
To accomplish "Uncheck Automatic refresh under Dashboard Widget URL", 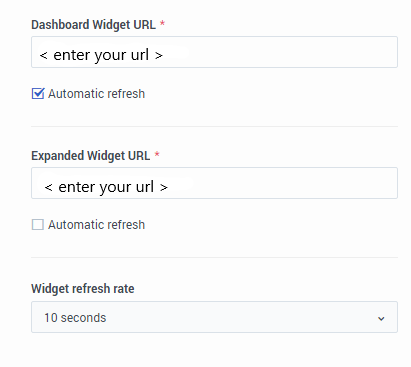I will (38, 94).
